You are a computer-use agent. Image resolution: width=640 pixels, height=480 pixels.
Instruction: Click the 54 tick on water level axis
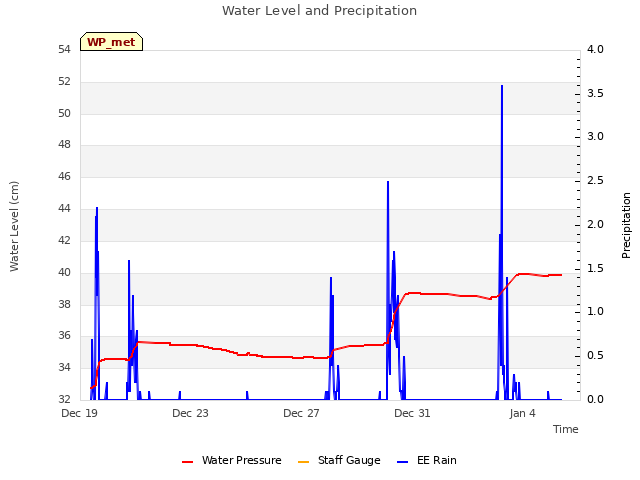64,50
